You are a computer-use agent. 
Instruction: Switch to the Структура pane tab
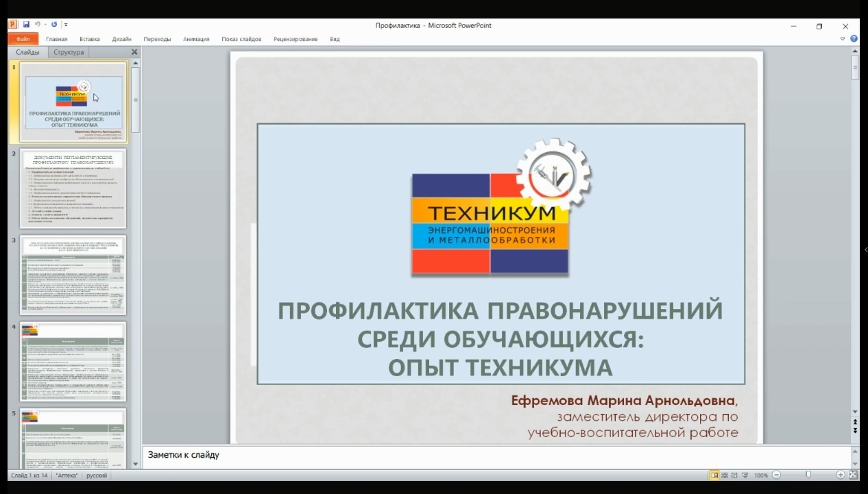pos(69,52)
